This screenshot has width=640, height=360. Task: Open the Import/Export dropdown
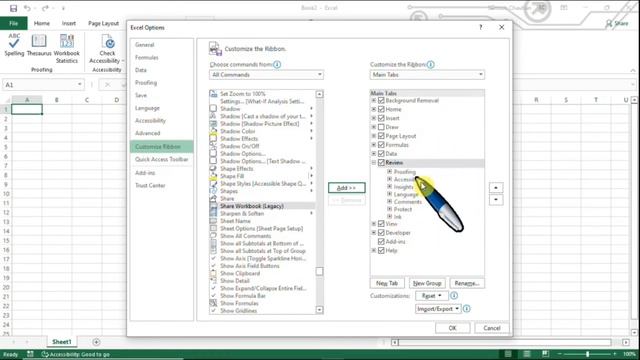(x=438, y=309)
